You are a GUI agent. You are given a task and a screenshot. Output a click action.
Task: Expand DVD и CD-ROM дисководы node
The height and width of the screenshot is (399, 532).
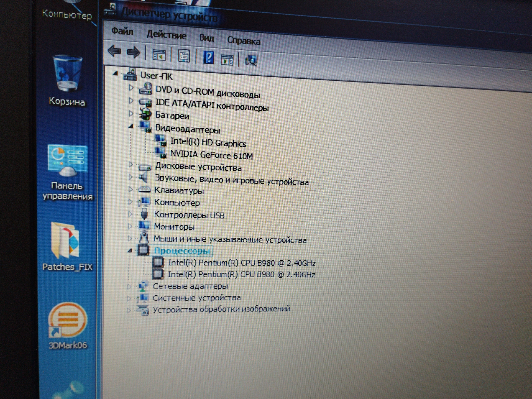click(x=131, y=88)
